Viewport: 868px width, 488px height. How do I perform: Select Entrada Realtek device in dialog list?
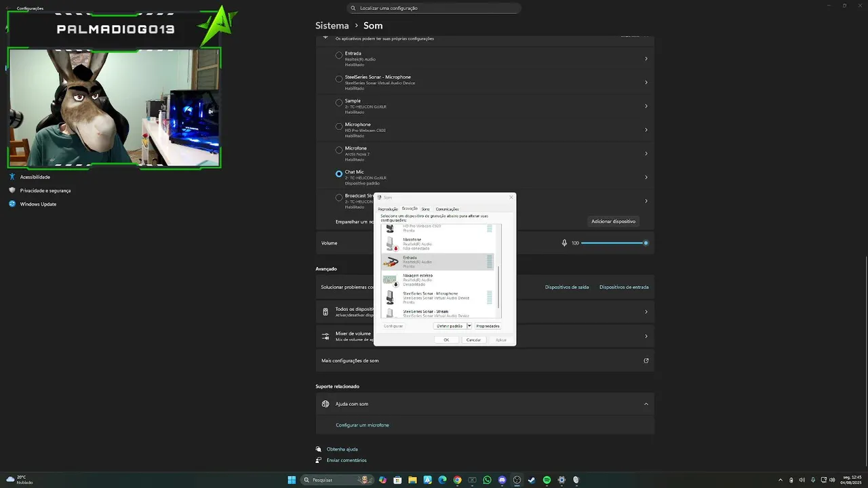coord(437,262)
